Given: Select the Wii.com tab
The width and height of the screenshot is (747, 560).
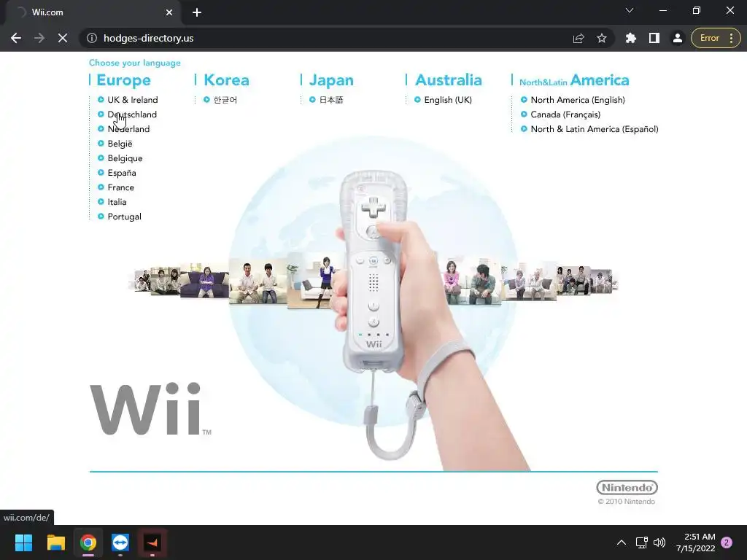Looking at the screenshot, I should (x=93, y=12).
